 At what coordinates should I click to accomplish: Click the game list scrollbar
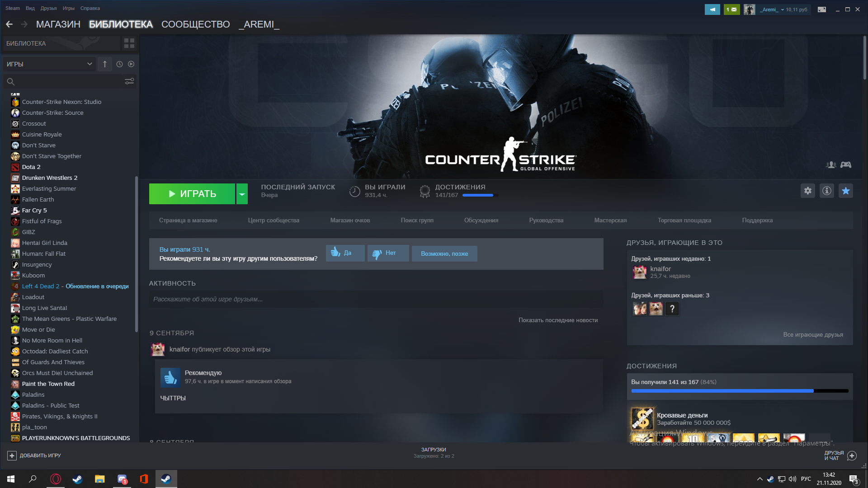click(x=137, y=254)
